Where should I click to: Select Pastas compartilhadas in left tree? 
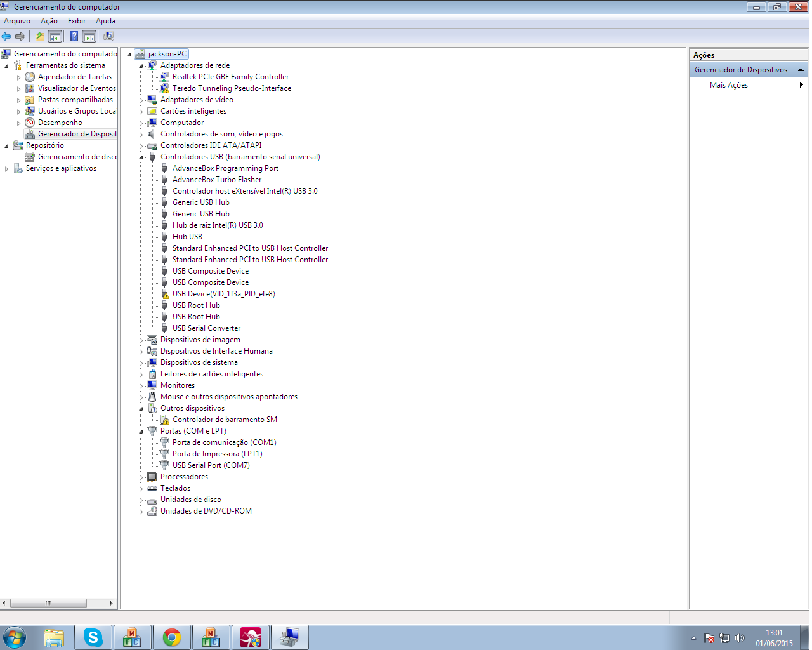[75, 100]
